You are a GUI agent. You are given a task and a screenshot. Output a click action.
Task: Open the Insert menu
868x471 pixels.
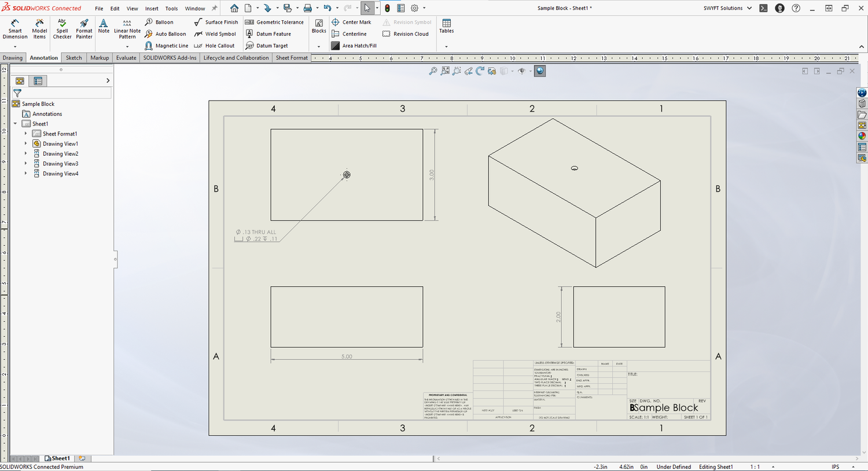(151, 8)
